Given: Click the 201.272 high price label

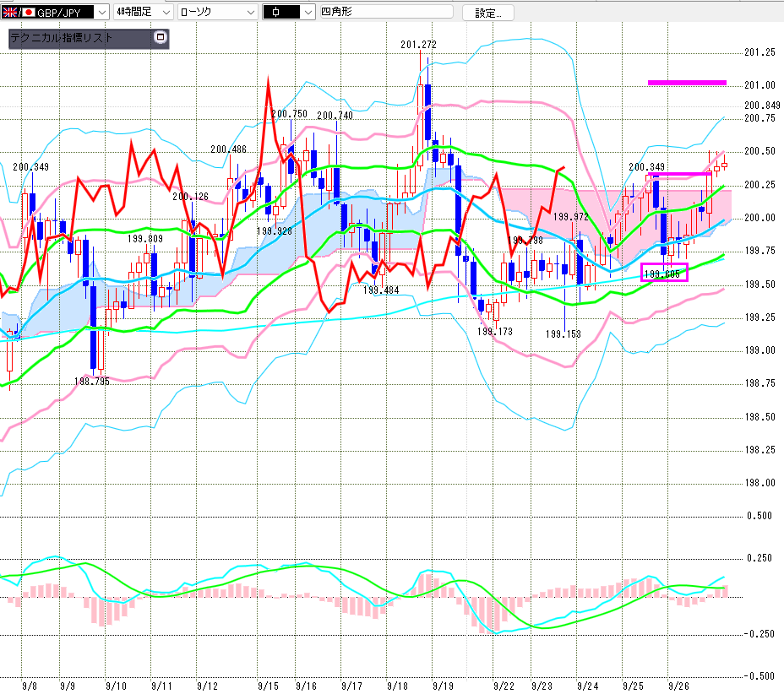Looking at the screenshot, I should pyautogui.click(x=421, y=44).
